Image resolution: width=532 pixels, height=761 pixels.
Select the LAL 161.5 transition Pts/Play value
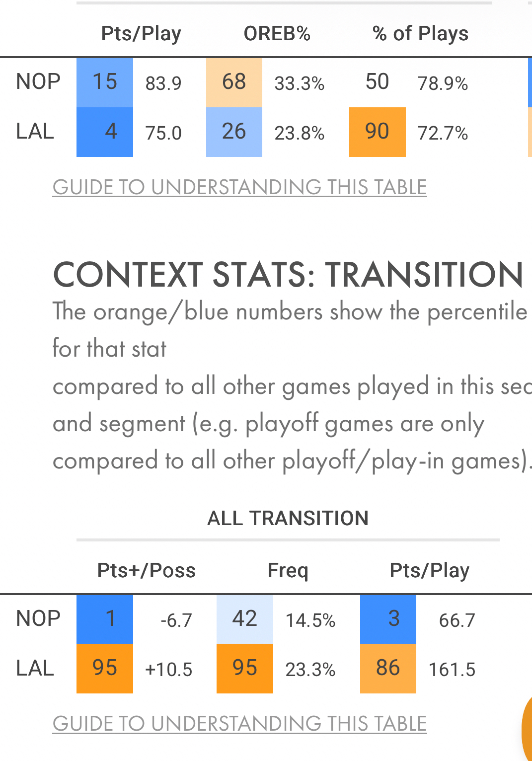(x=452, y=670)
